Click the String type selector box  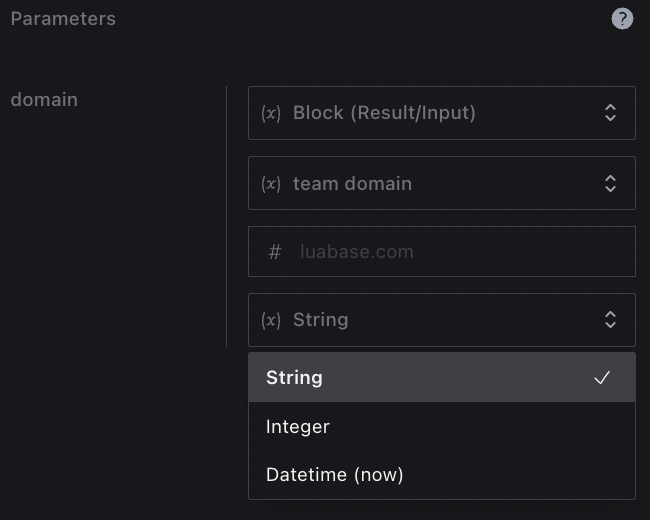440,320
